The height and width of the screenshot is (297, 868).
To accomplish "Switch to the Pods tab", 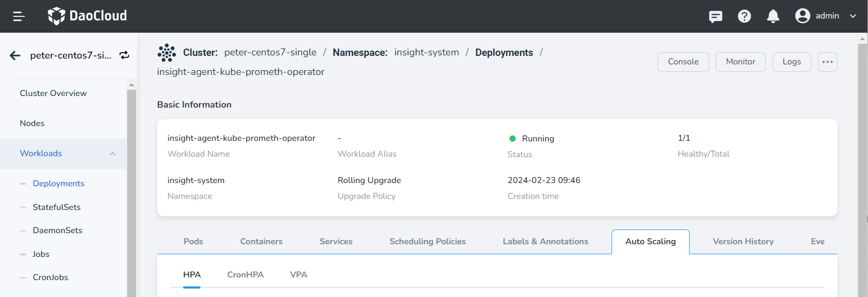I will (193, 242).
